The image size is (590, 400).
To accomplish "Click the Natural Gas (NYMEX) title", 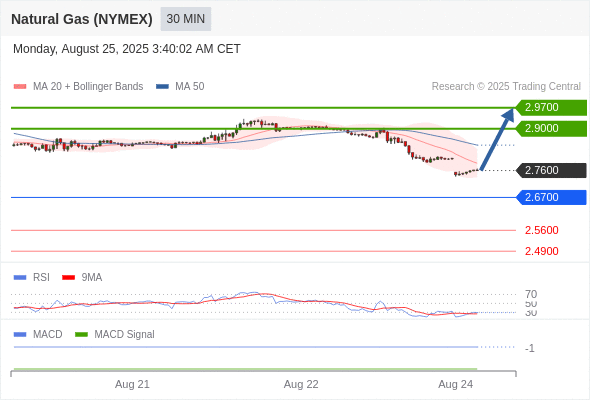I will (82, 19).
